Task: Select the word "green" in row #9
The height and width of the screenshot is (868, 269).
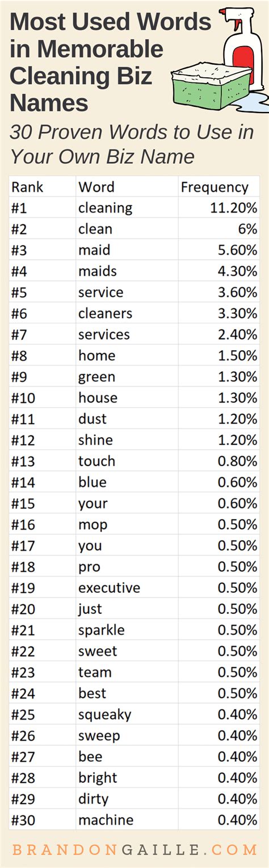Action: (x=96, y=377)
